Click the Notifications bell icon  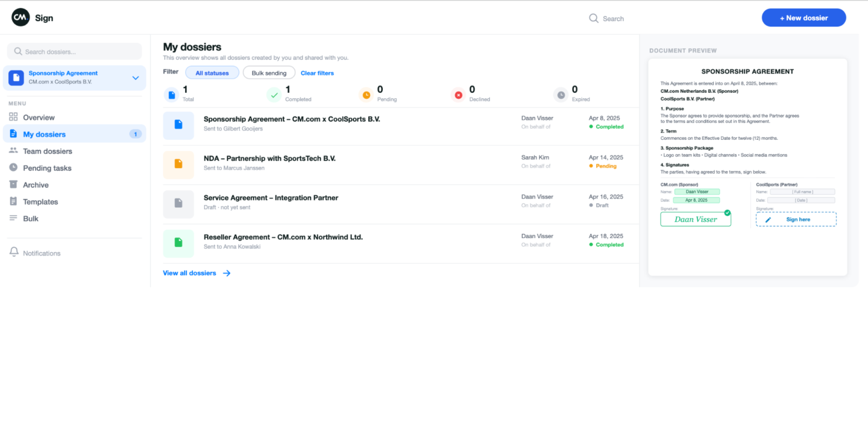tap(14, 253)
